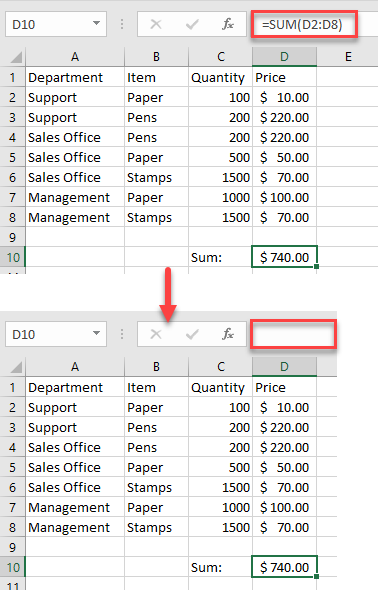Select row 1 header in top sheet
The width and height of the screenshot is (378, 590).
point(12,78)
